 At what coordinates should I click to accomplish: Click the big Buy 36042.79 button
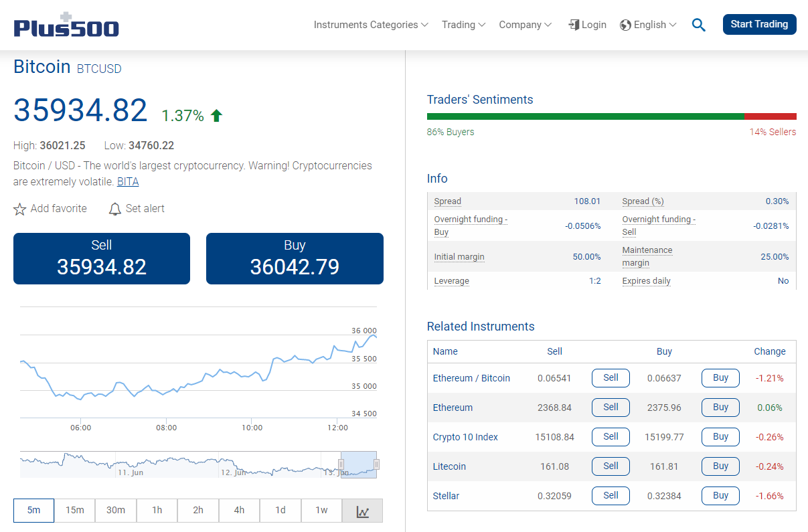(295, 258)
